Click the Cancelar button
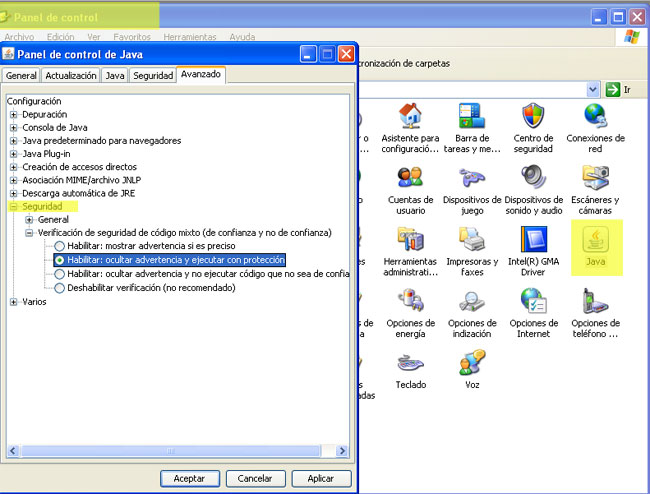 (255, 479)
